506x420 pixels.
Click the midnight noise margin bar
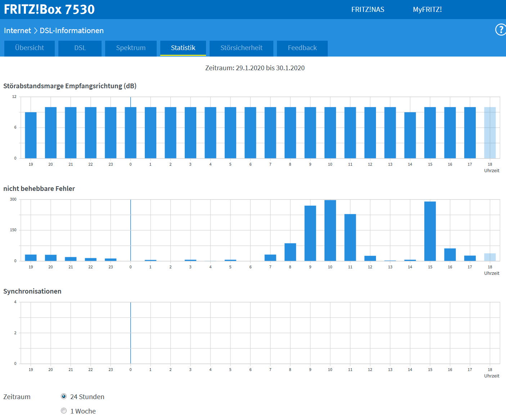click(130, 133)
